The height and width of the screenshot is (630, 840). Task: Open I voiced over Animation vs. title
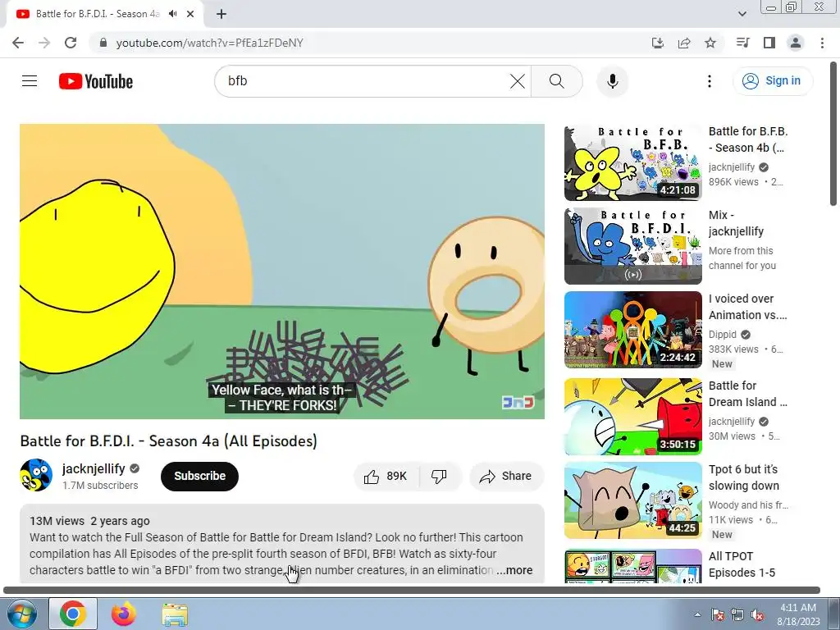pos(748,307)
